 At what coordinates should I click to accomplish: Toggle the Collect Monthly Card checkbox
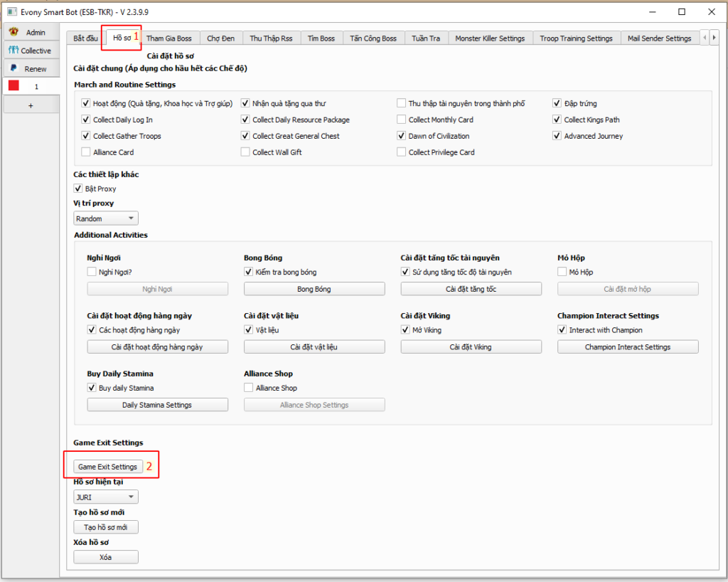402,120
